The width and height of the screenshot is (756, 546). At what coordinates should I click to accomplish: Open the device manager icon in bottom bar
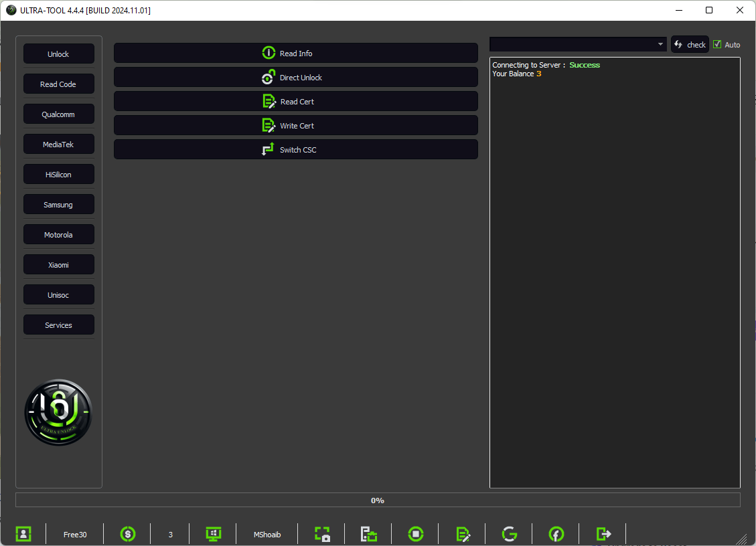pos(369,534)
